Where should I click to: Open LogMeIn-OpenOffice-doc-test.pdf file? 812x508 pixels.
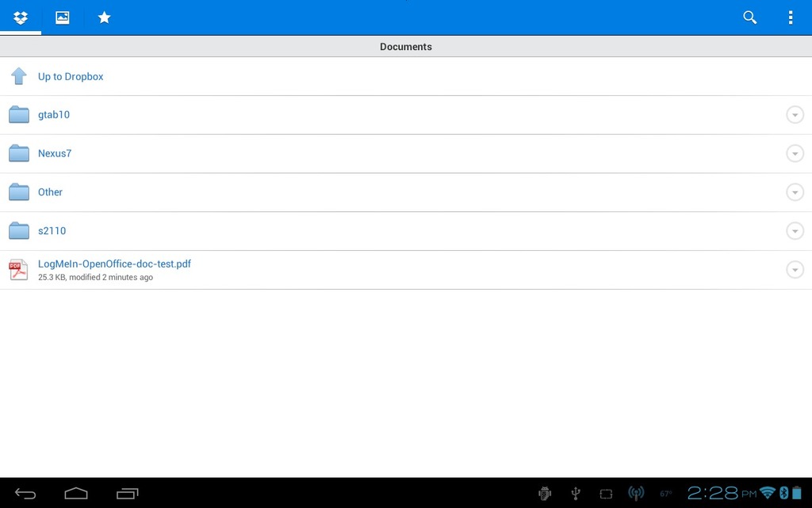[114, 264]
